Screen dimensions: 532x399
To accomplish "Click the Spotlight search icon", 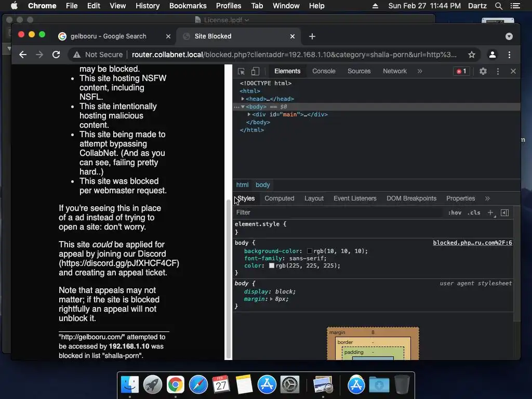I will (499, 6).
